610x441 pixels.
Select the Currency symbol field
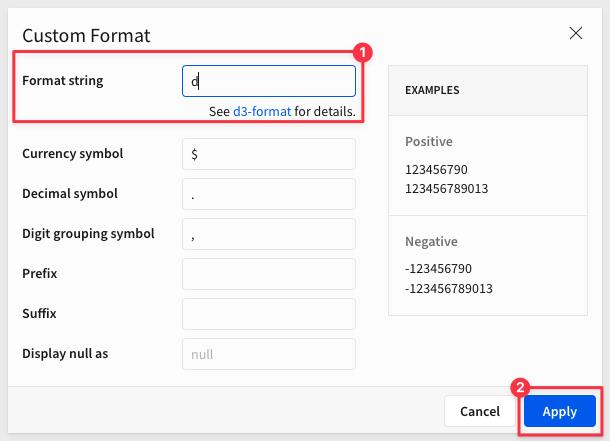(x=269, y=154)
